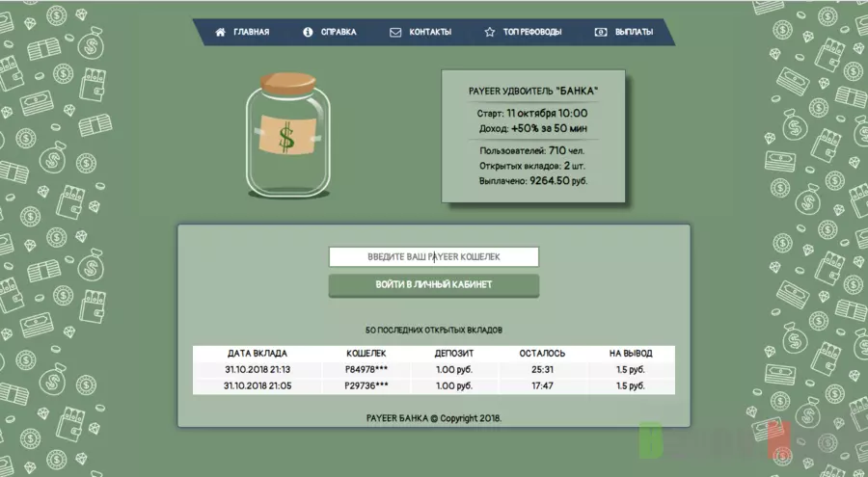The image size is (868, 477).
Task: Click the НА ВЫВОД column header
Action: tap(631, 353)
